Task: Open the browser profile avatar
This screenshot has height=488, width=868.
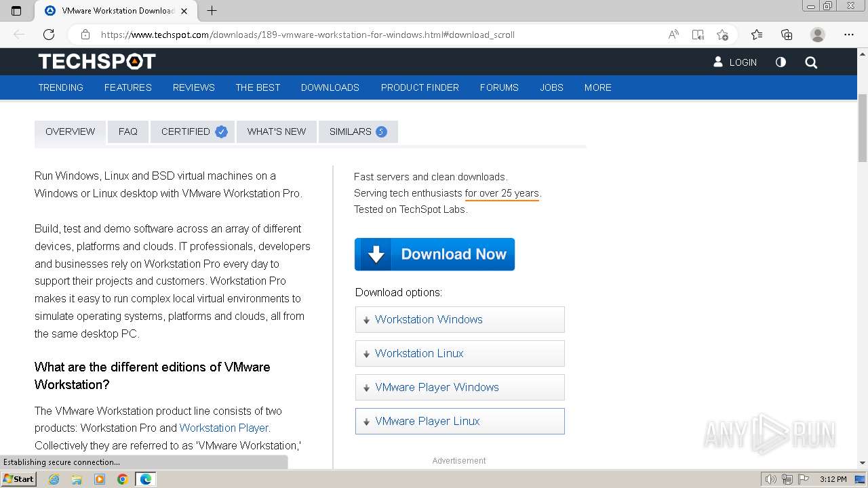Action: click(x=818, y=35)
